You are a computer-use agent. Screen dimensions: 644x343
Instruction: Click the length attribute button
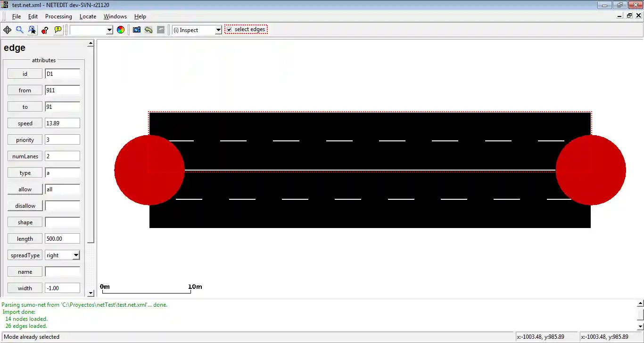pyautogui.click(x=25, y=238)
